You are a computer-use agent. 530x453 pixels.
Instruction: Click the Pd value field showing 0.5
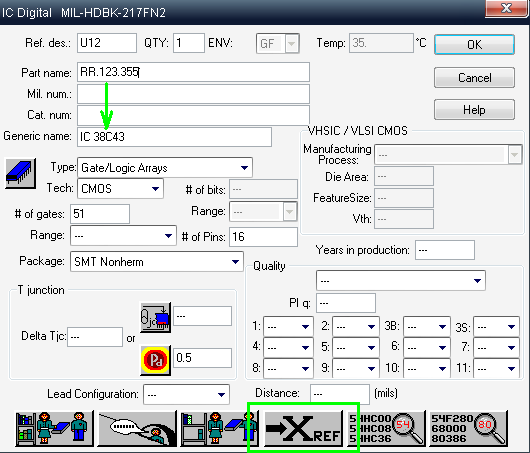(202, 358)
